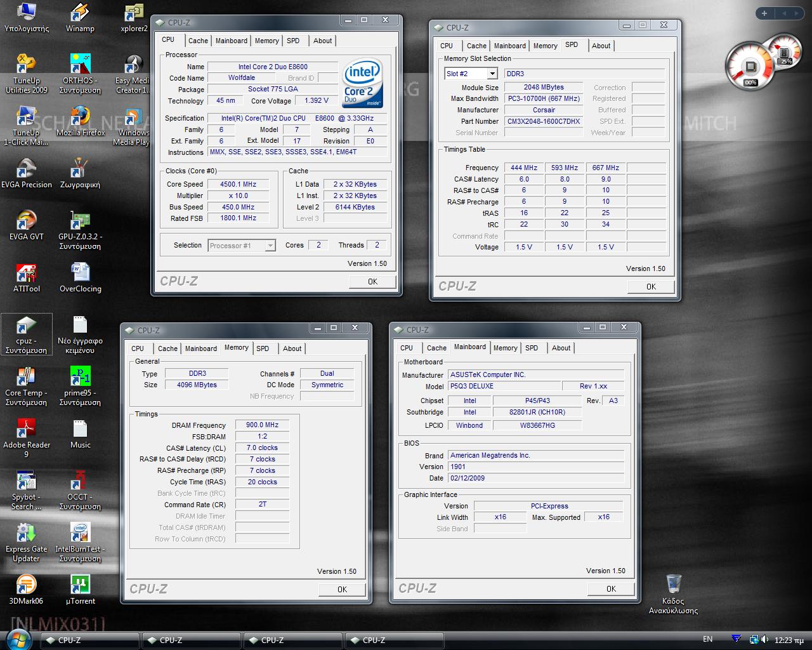Image resolution: width=812 pixels, height=650 pixels.
Task: Open the prime95 shortcut icon
Action: pyautogui.click(x=80, y=386)
